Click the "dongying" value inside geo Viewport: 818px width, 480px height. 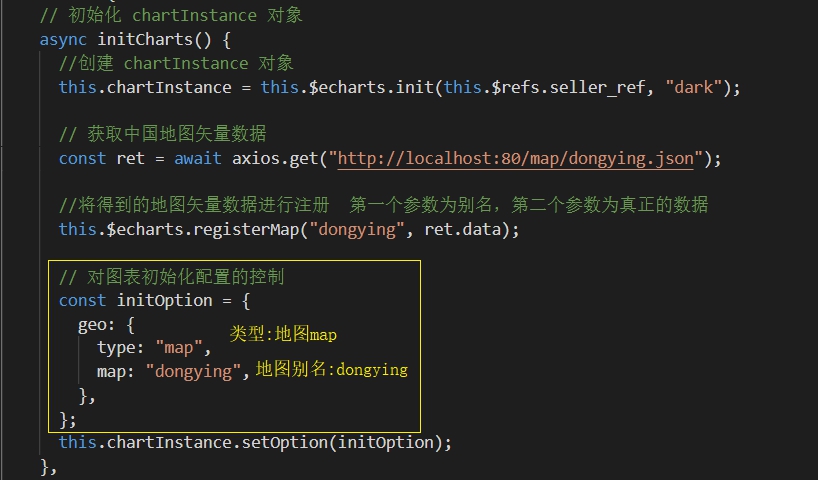coord(194,371)
